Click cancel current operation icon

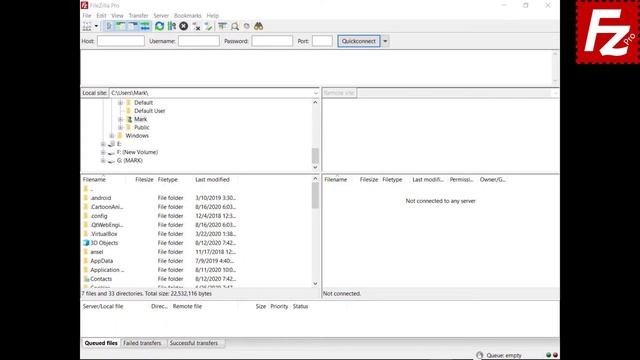point(184,26)
